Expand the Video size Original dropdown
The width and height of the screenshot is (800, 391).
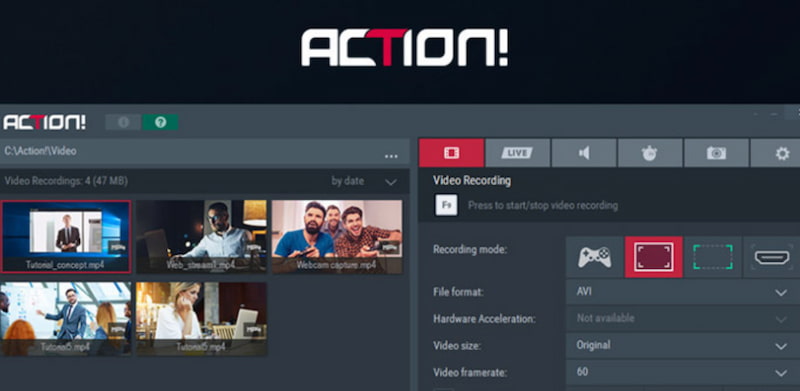coord(683,346)
